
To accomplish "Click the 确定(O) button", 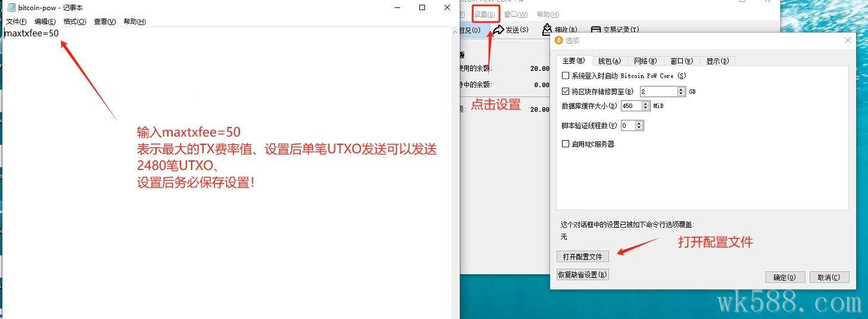I will click(x=785, y=277).
